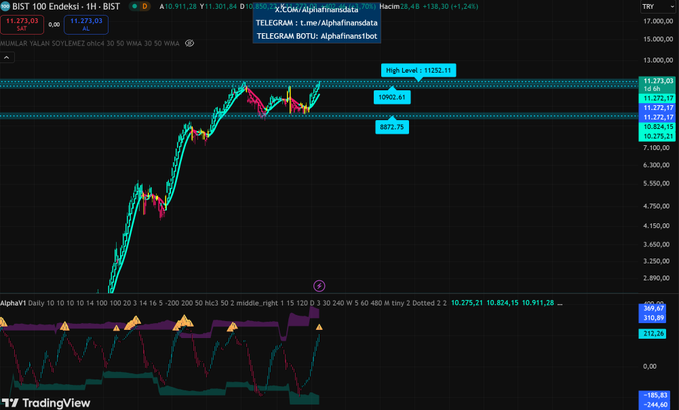Open the AlphaV1 legend ellipsis
This screenshot has width=679, height=410.
tap(560, 303)
